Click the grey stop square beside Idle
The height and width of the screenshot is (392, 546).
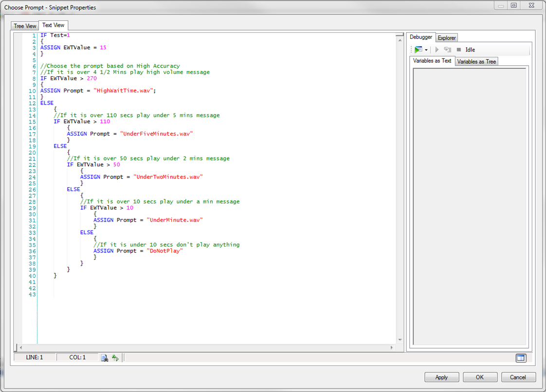pyautogui.click(x=458, y=50)
